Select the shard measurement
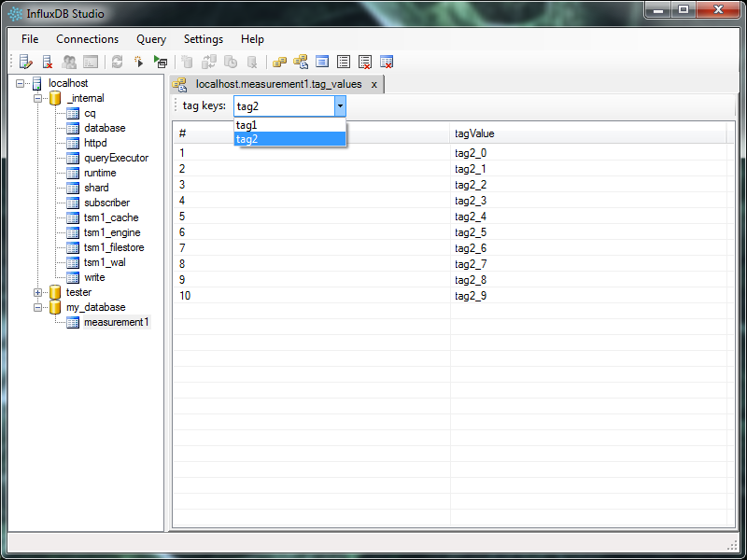Viewport: 747px width, 560px height. [96, 188]
